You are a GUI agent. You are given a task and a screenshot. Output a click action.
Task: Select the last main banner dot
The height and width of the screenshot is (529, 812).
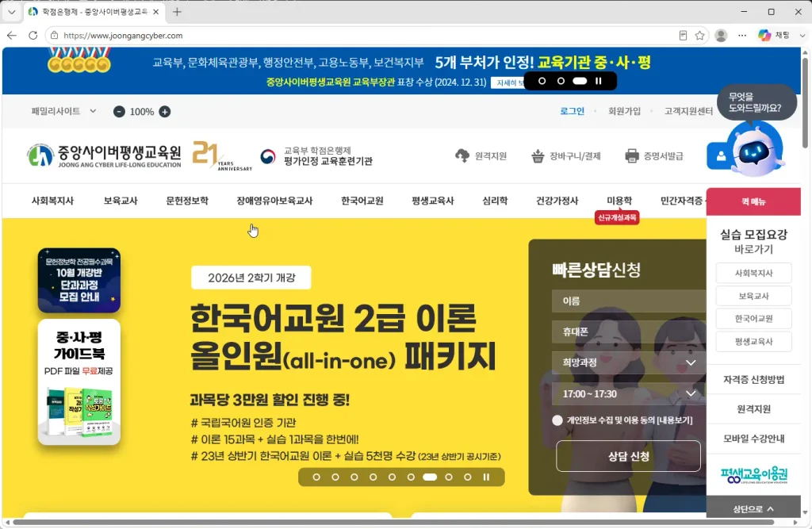468,477
